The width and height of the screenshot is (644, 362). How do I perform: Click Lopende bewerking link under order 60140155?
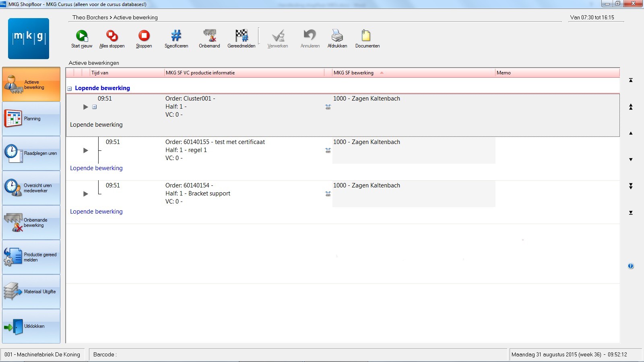(96, 168)
